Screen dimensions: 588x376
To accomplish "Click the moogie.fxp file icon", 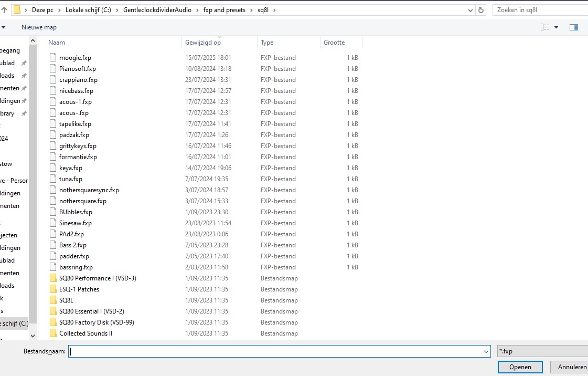I will pyautogui.click(x=53, y=57).
